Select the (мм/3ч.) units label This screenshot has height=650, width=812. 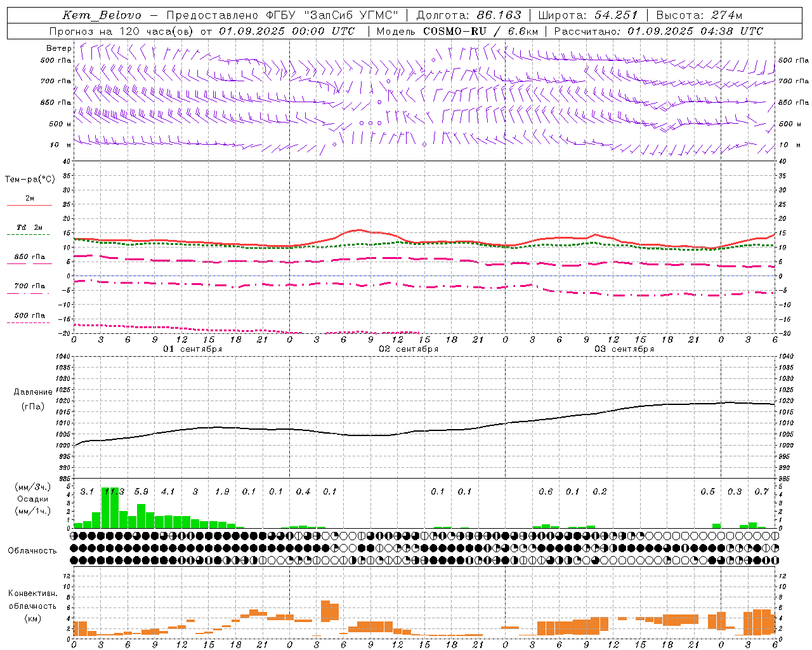[32, 487]
